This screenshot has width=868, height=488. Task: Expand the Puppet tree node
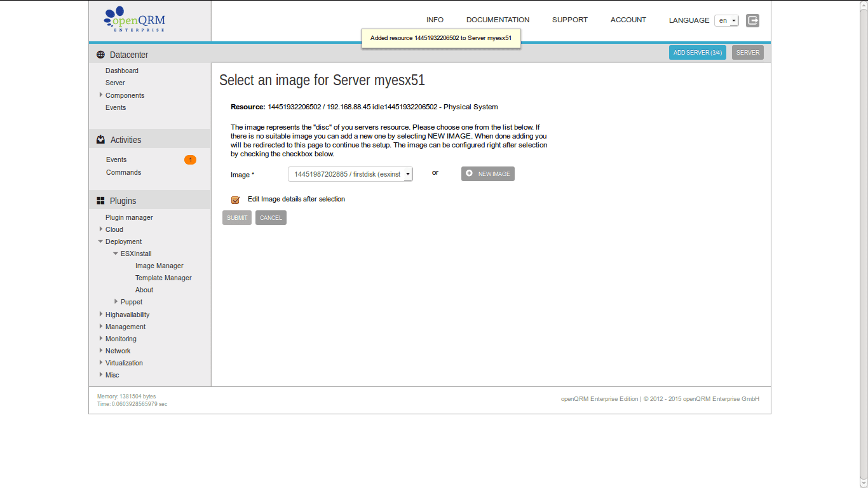(x=116, y=302)
